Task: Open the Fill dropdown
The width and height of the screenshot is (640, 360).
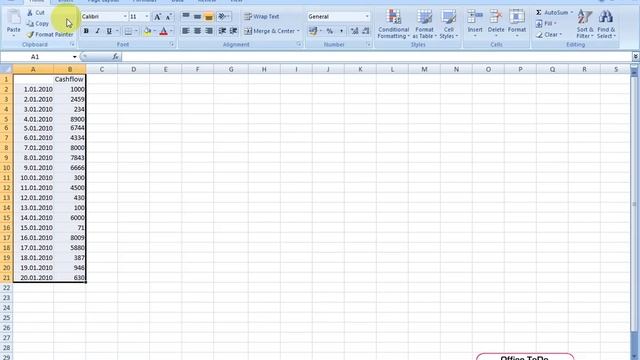Action: click(546, 24)
